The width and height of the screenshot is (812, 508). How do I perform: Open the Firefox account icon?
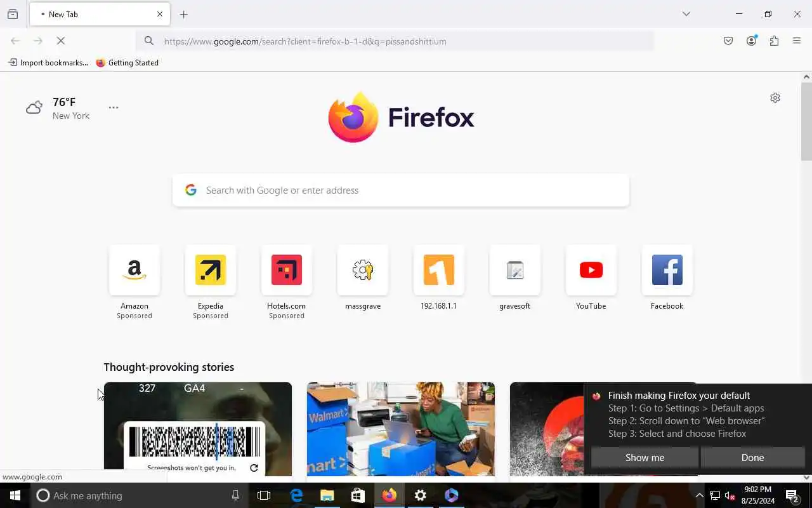751,41
